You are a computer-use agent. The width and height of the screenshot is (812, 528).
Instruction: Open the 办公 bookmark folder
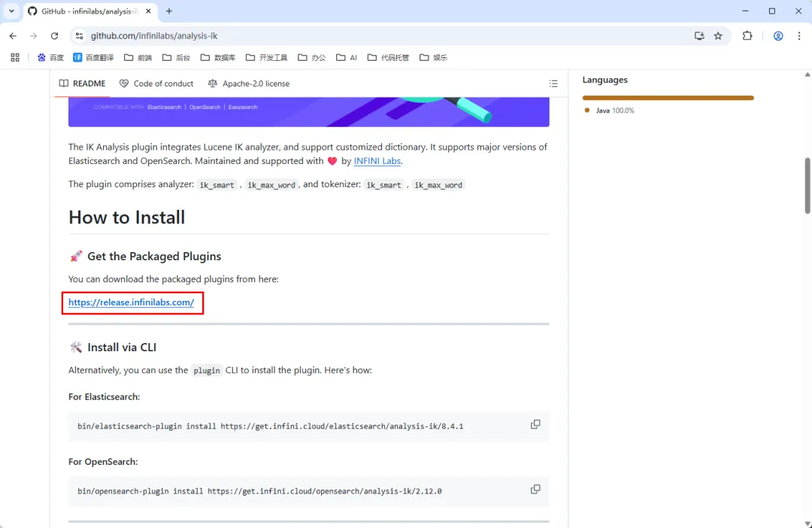(x=312, y=57)
